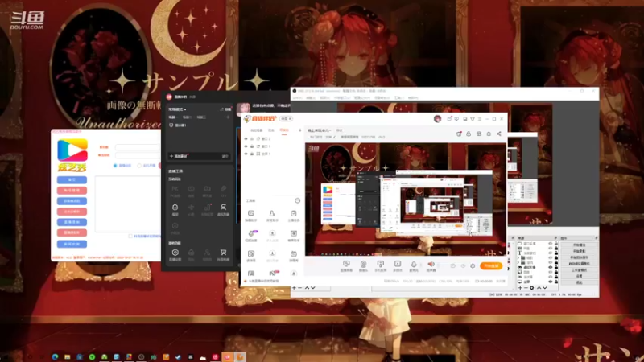
Task: Click the orange start streaming button in Douyu
Action: (x=491, y=266)
